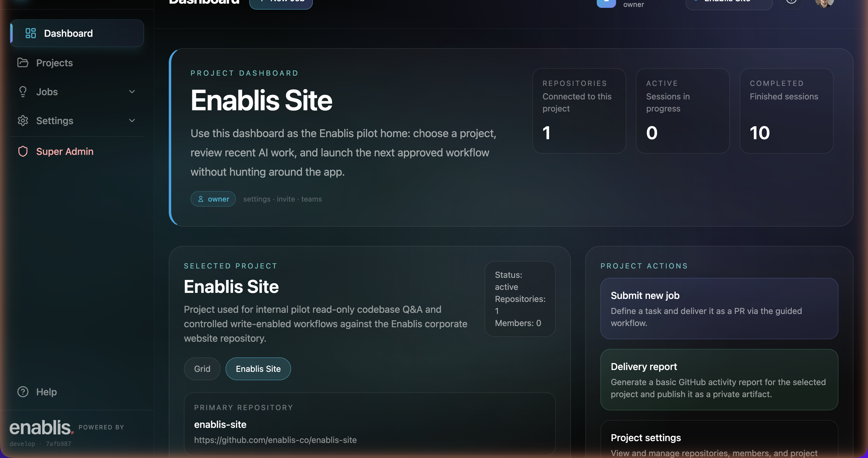Open the Submit new job action card
Screen dimensions: 868x458
(719, 309)
